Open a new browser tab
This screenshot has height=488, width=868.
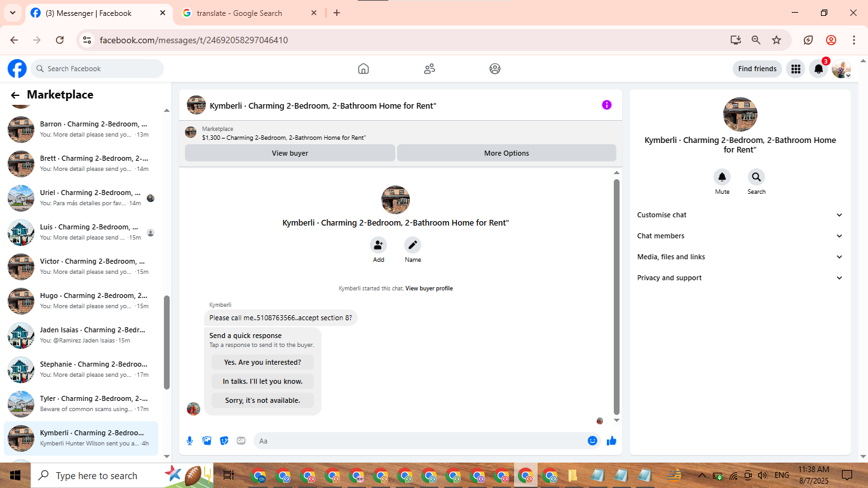pos(337,13)
